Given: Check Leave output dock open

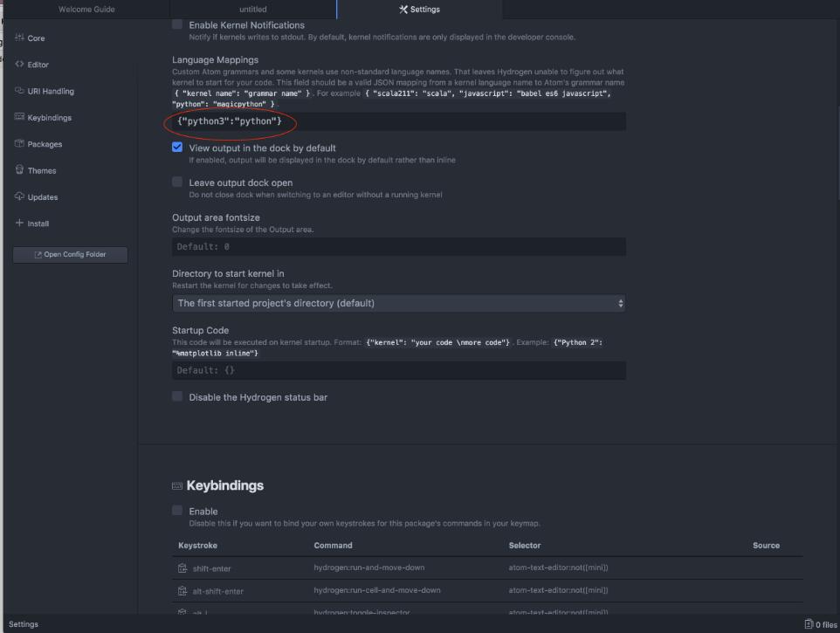Looking at the screenshot, I should 177,182.
